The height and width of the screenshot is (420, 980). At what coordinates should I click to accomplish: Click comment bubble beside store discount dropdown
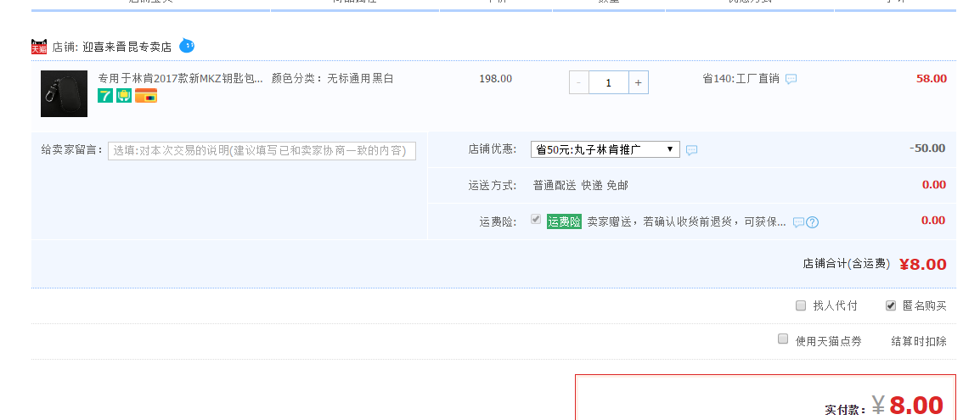pos(692,150)
